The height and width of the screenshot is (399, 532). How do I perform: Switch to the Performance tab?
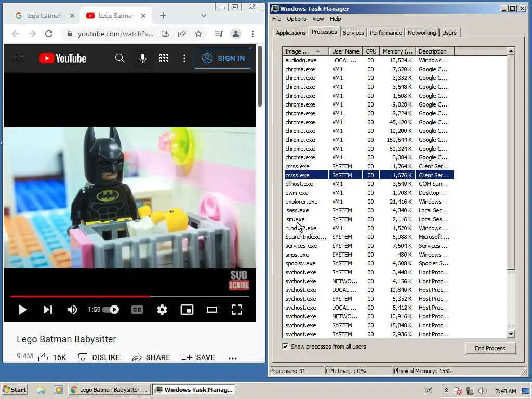386,33
